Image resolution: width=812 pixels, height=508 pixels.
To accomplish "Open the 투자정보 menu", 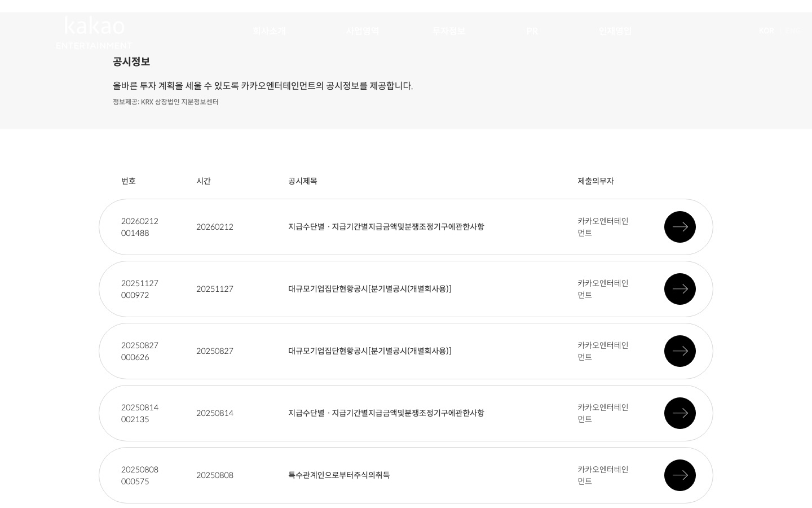I will [x=449, y=31].
